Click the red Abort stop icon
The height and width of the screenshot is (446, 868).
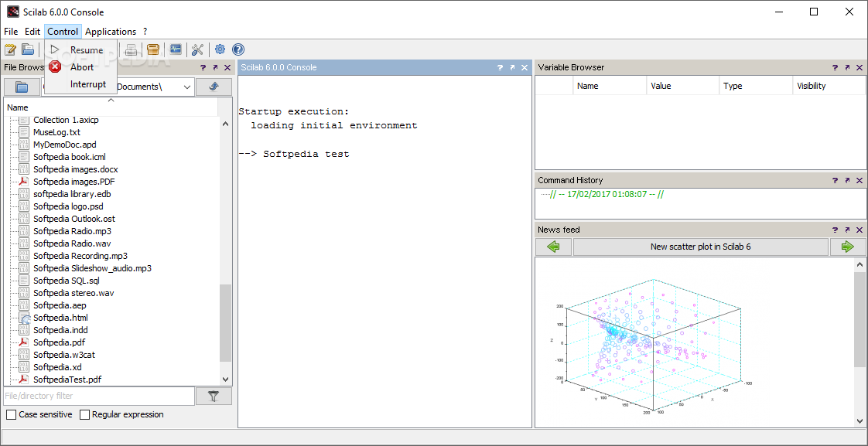pos(55,67)
